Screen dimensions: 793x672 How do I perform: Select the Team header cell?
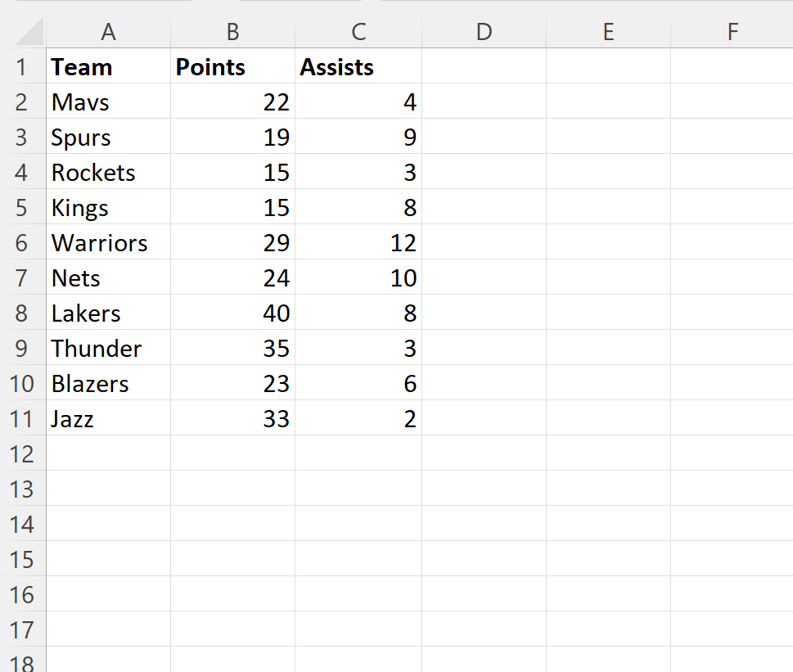[108, 67]
